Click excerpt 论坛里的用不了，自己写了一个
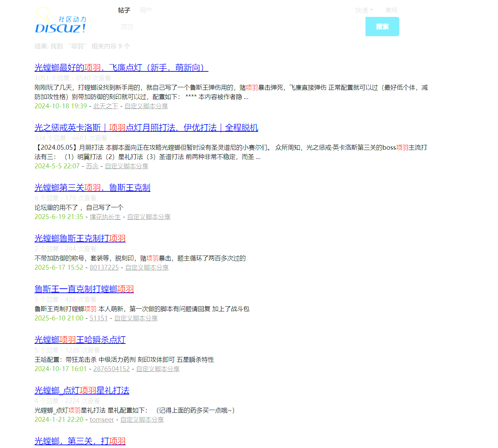Viewport: 498px width, 448px height. point(79,208)
